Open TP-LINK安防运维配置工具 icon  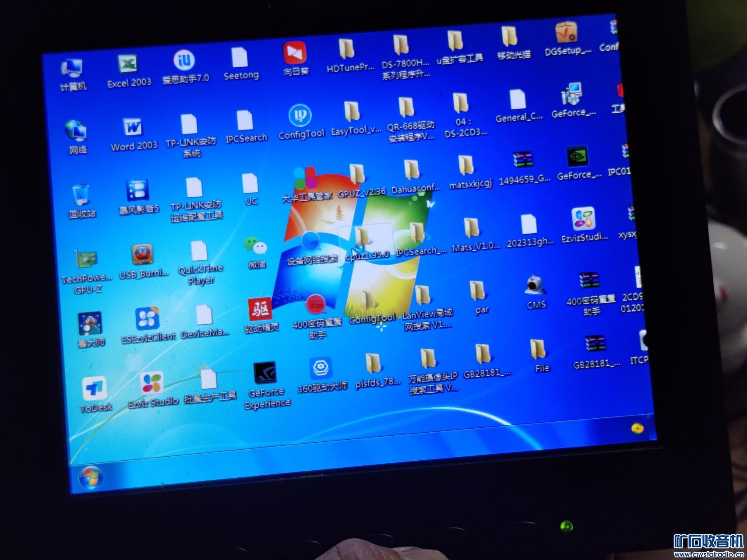tap(194, 188)
